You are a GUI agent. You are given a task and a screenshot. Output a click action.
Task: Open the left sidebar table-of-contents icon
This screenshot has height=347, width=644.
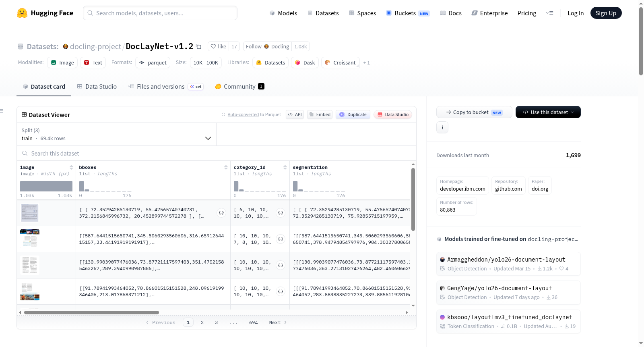pyautogui.click(x=2, y=111)
